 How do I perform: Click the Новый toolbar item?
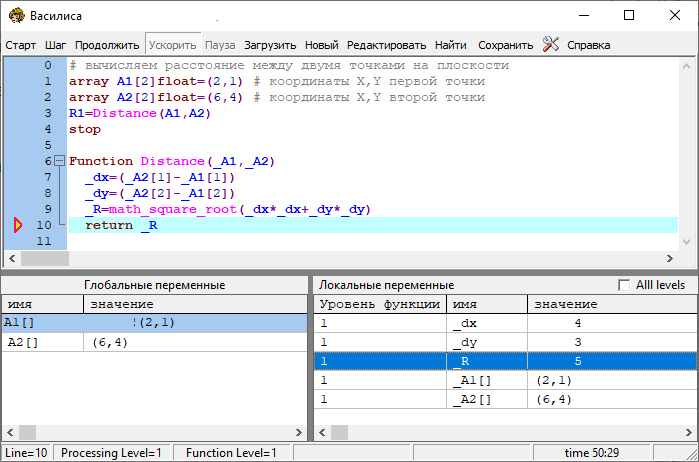(321, 45)
